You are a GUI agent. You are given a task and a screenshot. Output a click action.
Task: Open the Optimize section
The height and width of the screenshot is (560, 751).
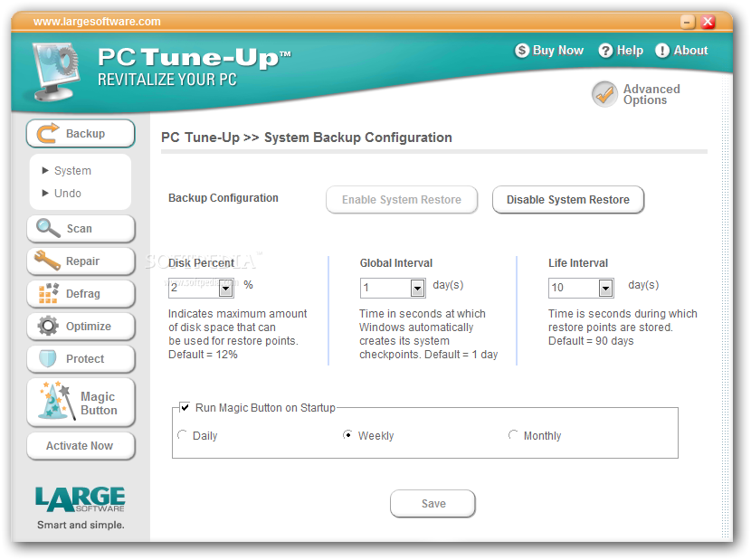coord(81,327)
